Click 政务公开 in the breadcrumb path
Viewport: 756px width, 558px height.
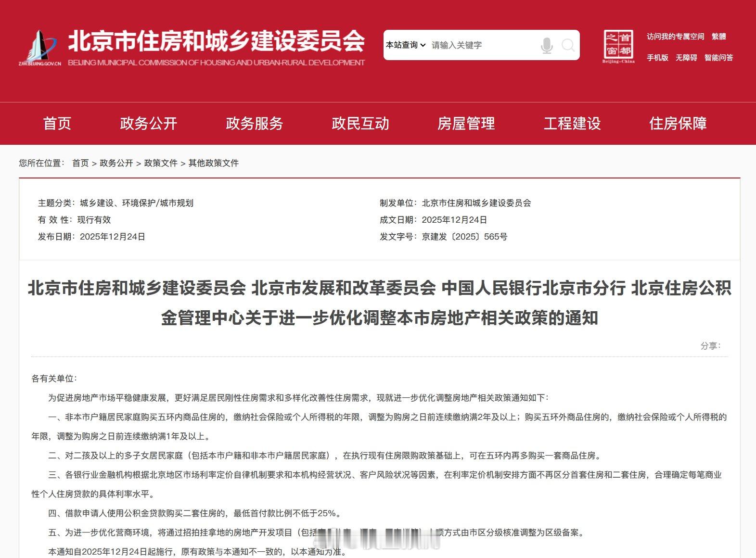pos(116,163)
